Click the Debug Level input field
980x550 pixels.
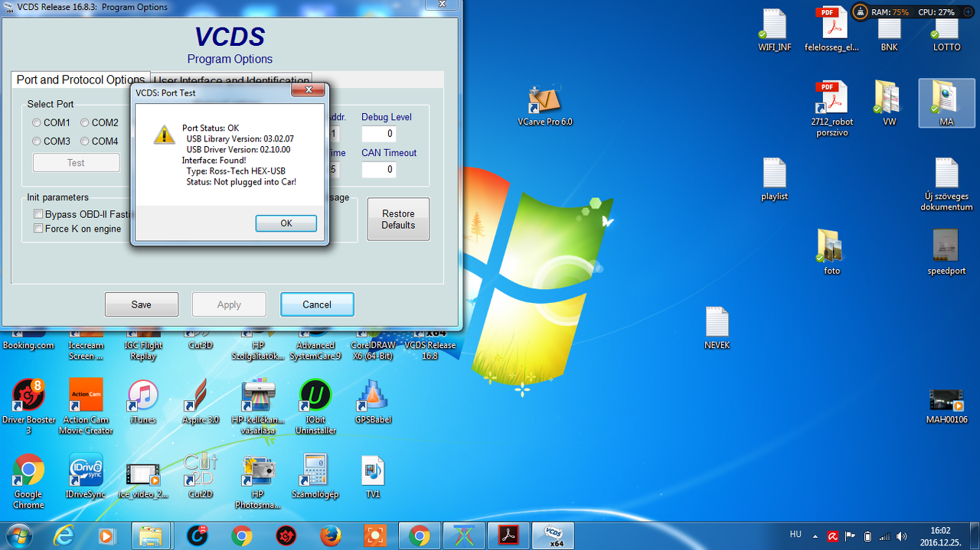click(379, 134)
